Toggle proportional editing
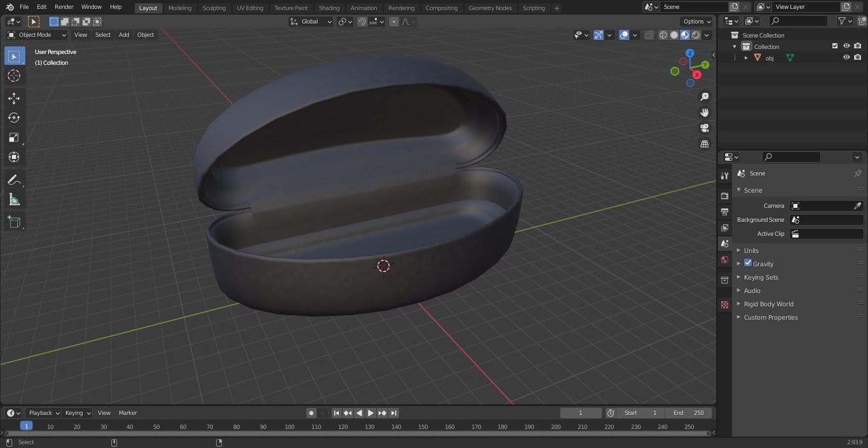868x448 pixels. [394, 22]
